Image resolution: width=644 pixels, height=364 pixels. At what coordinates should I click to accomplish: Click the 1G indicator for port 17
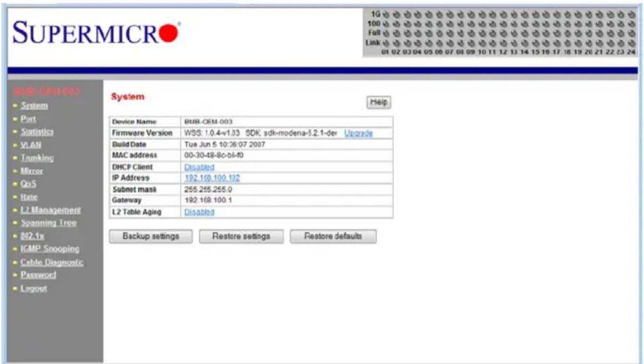click(x=557, y=14)
